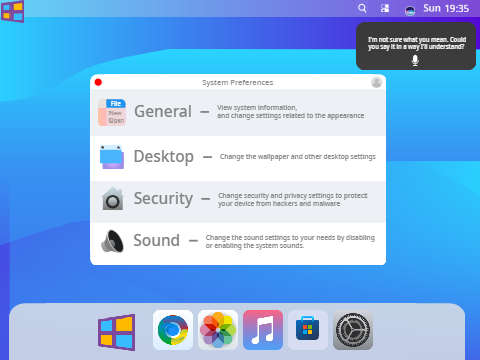Select the General heading text

[x=163, y=111]
